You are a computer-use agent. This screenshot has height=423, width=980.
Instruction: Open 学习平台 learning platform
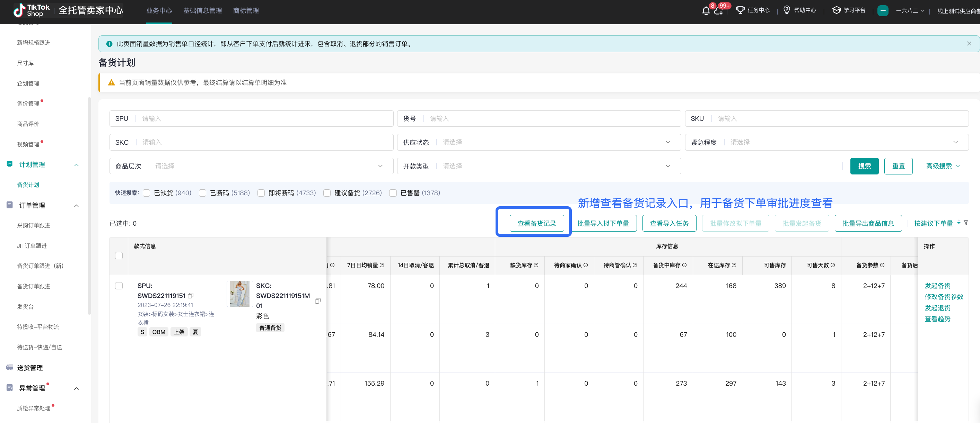(x=849, y=10)
